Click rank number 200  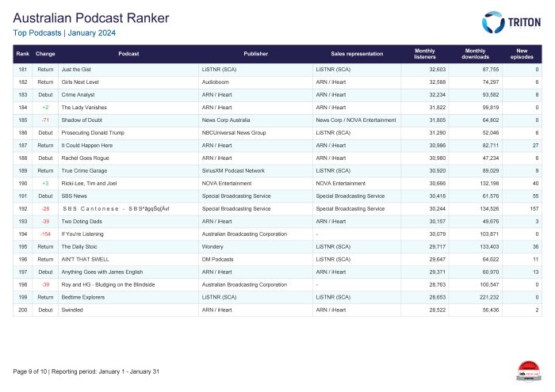click(23, 310)
